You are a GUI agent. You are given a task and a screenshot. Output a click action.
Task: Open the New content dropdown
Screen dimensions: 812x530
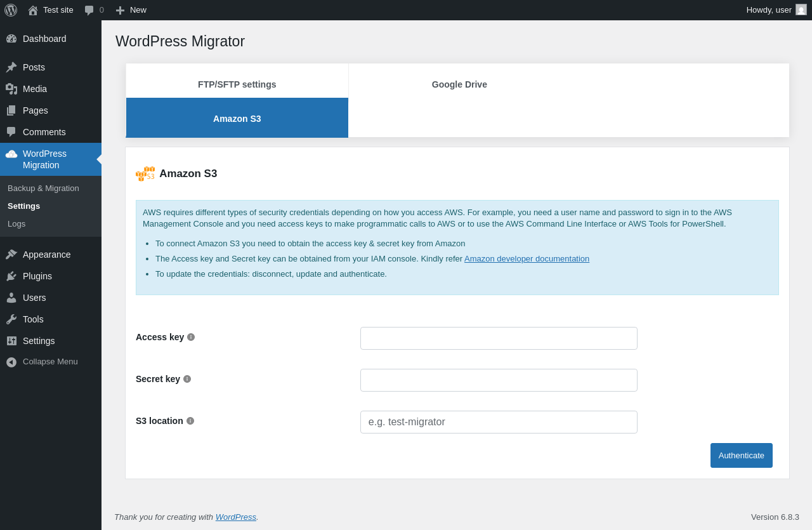(x=131, y=10)
